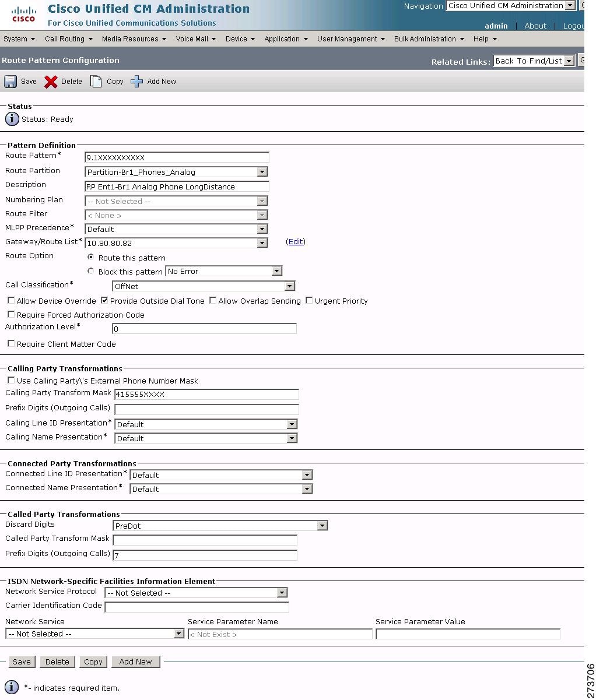
Task: Open the Calling Line ID Presentation dropdown
Action: (x=206, y=424)
